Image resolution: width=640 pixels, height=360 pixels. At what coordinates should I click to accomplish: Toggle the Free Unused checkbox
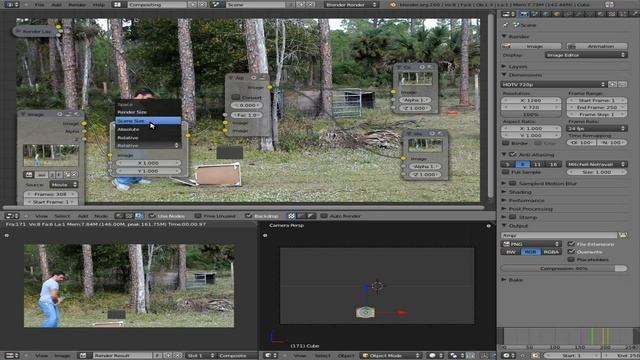click(x=198, y=216)
